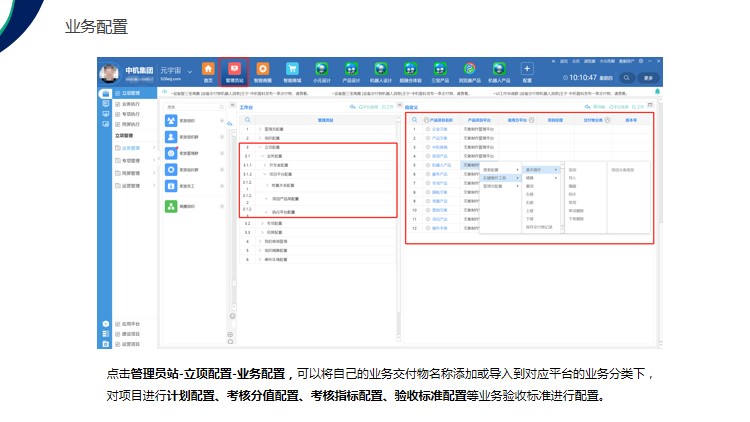Screen dimensions: 750x422
Task: Select the radio button in table row 5
Action: click(428, 165)
